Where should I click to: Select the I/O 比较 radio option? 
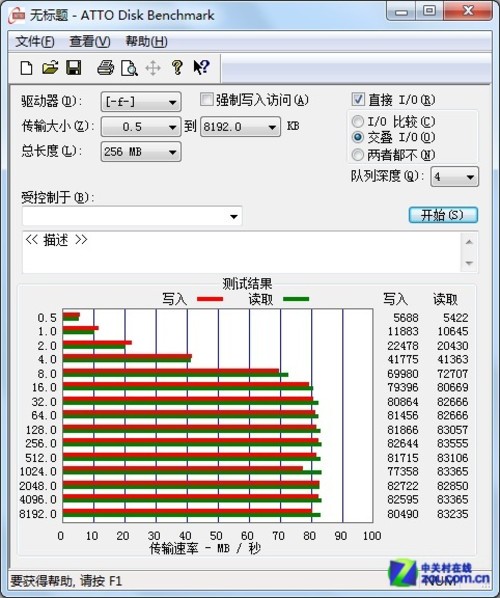tap(357, 122)
